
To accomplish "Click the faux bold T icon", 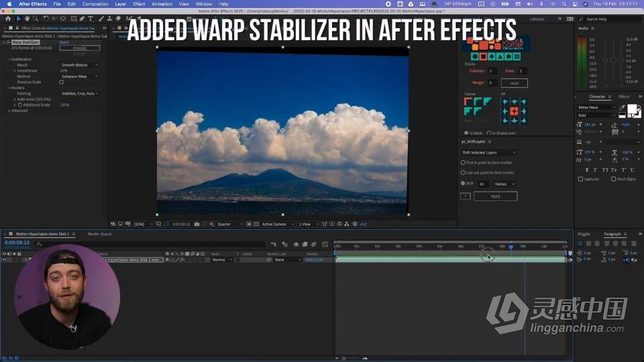I will click(587, 170).
